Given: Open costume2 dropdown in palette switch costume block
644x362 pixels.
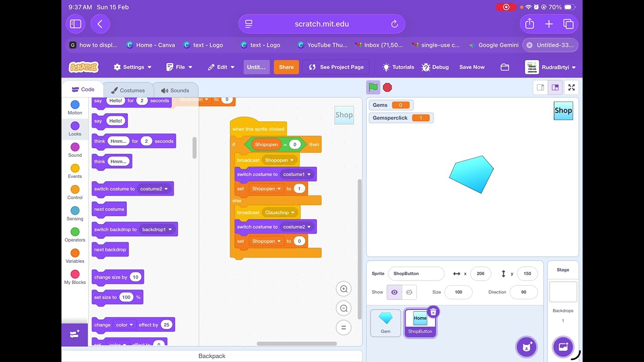Looking at the screenshot, I should pyautogui.click(x=154, y=189).
